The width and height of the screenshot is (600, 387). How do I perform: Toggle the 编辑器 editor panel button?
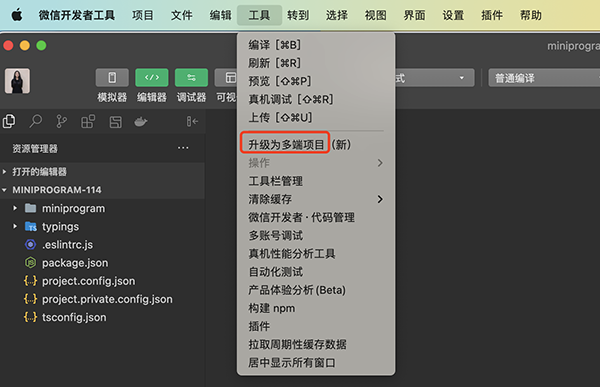point(152,78)
